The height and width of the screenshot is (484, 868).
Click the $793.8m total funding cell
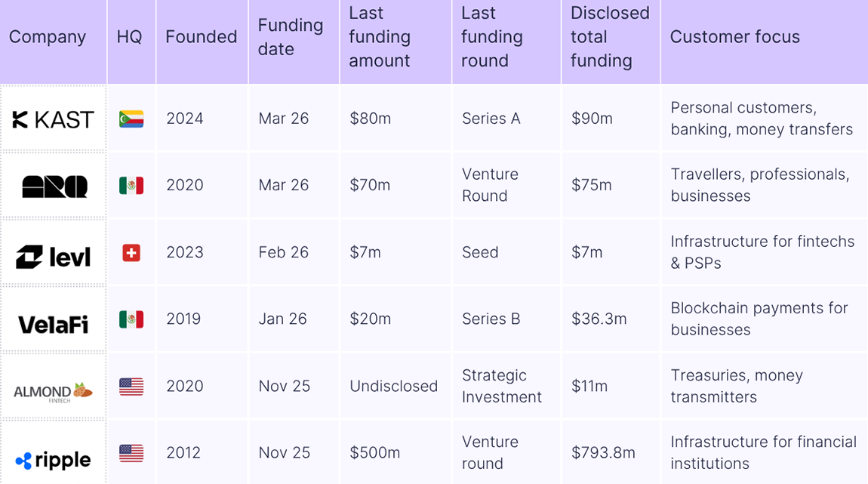pyautogui.click(x=603, y=453)
